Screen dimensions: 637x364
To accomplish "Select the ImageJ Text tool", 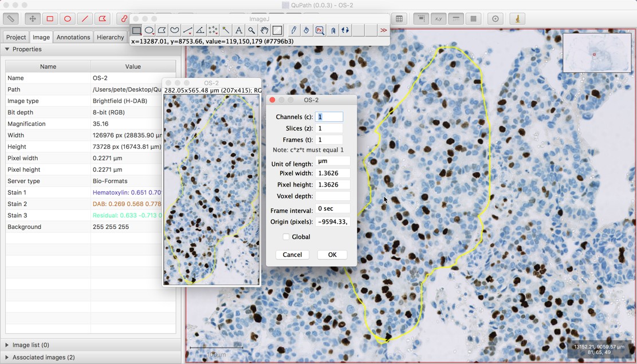I will (x=239, y=30).
